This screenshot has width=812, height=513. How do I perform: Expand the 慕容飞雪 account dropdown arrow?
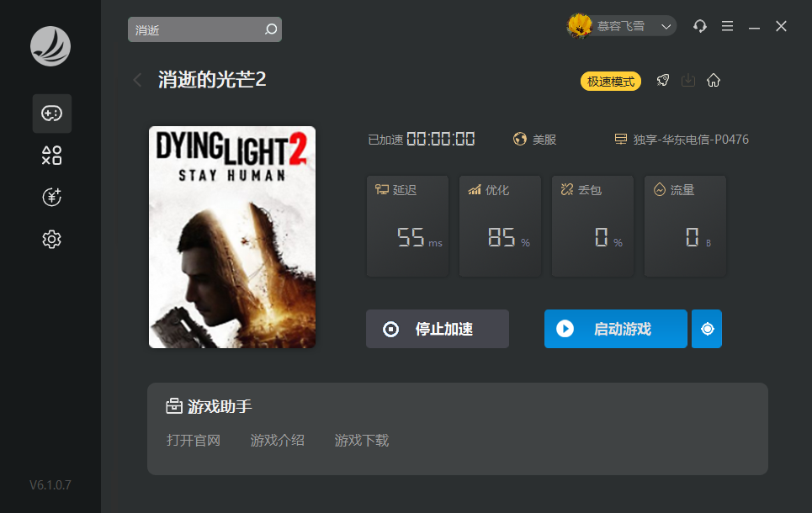[666, 26]
